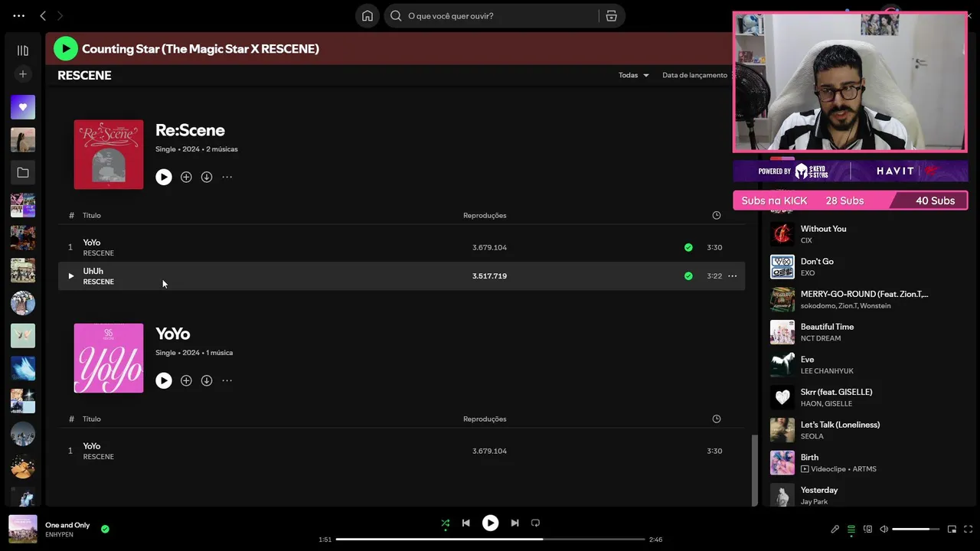Play the UhUh track row

[70, 275]
